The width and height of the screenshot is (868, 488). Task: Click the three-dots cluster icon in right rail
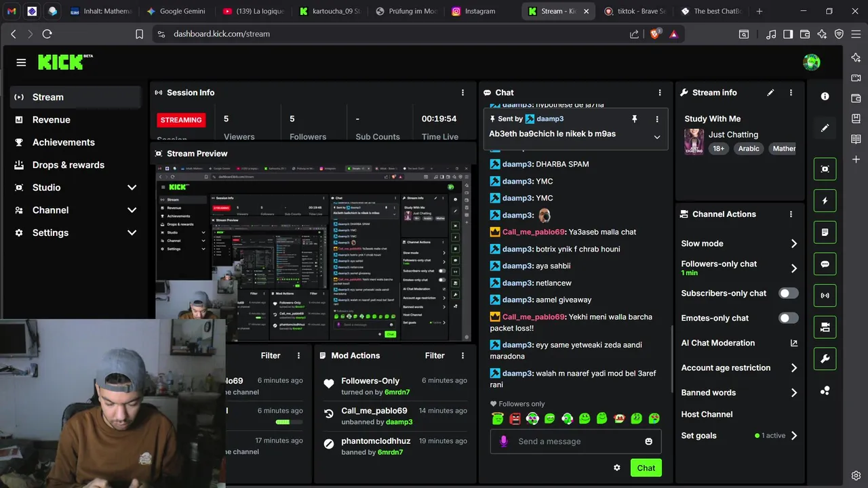[x=825, y=390]
